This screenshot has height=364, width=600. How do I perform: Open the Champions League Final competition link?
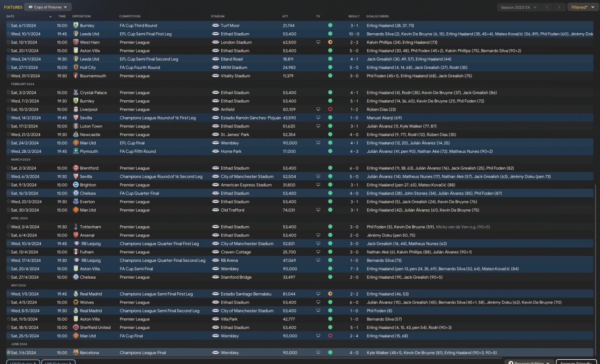coord(142,353)
